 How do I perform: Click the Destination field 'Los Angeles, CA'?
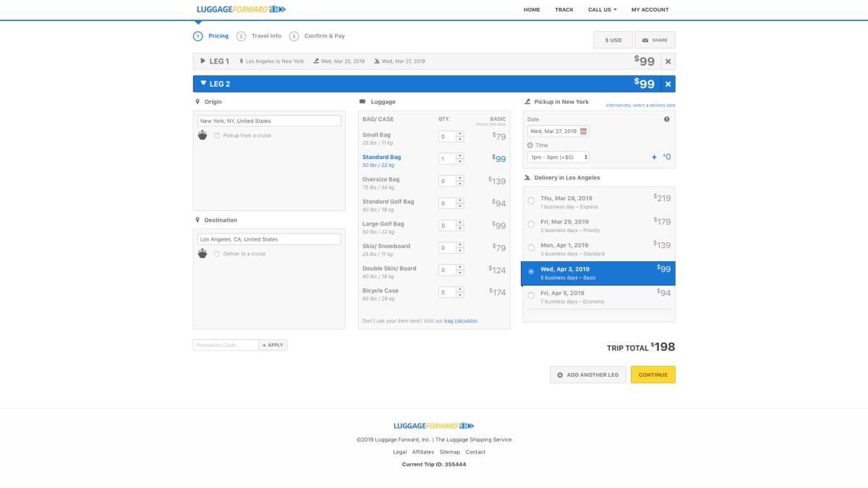(269, 239)
